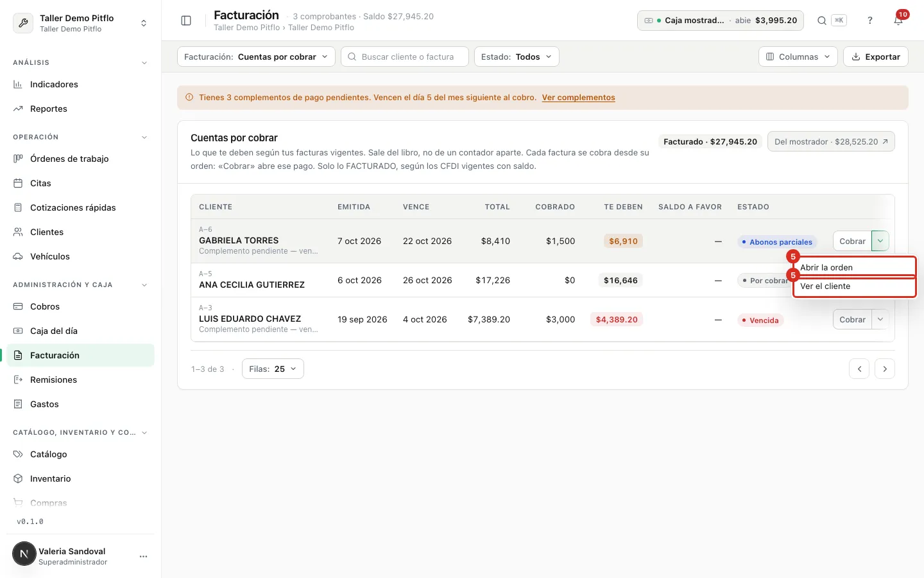Click Cobrar for Luis Eduardo Chavez
924x578 pixels.
[x=852, y=319]
